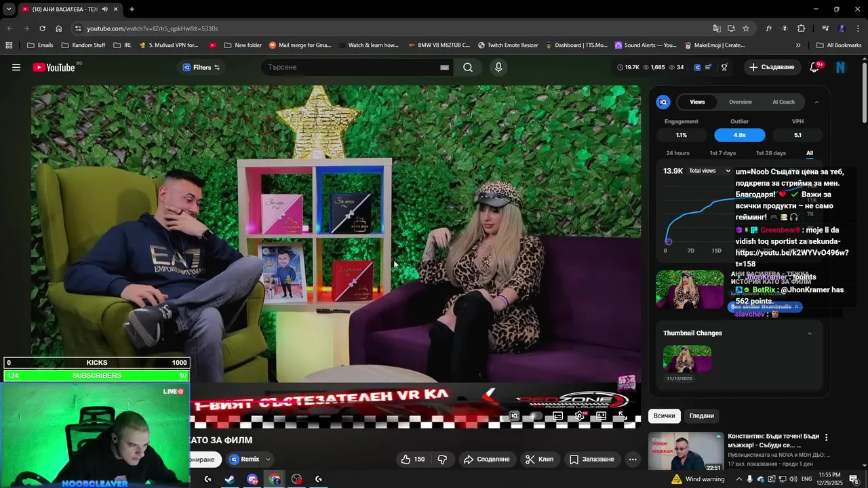Open the All Bookmarks folder

pyautogui.click(x=839, y=45)
